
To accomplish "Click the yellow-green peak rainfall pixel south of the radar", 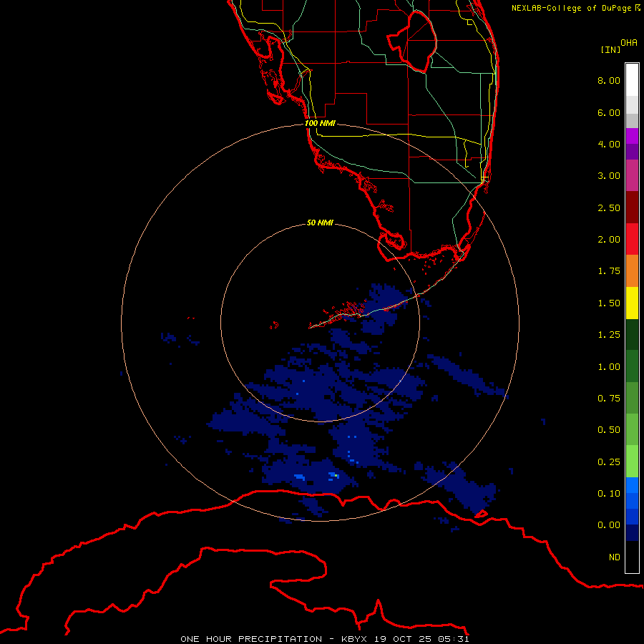I will [x=336, y=476].
